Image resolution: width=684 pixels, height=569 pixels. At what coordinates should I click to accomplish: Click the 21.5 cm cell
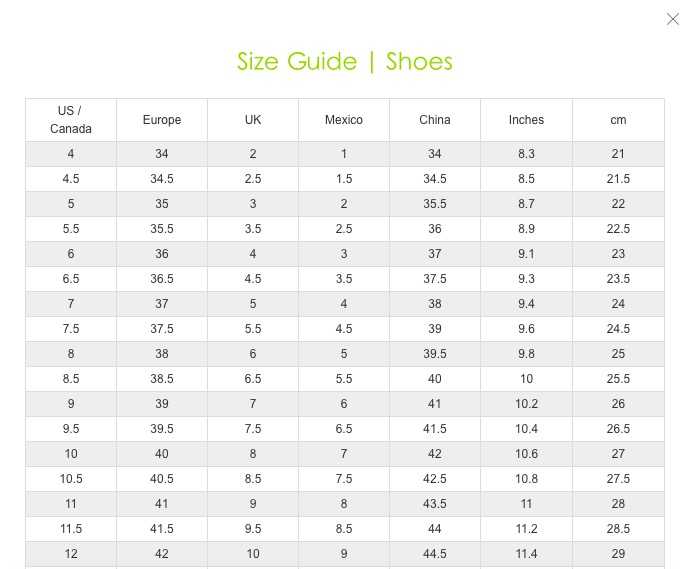point(618,179)
